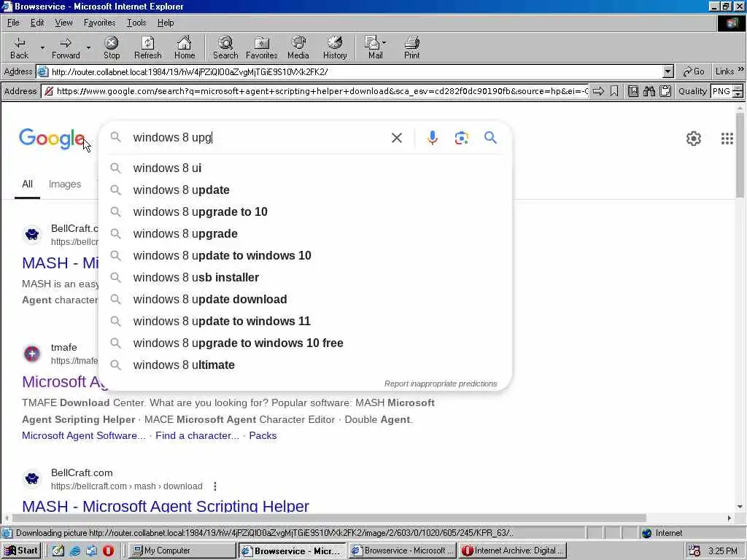
Task: Refresh the page in Internet Explorer
Action: pos(147,47)
